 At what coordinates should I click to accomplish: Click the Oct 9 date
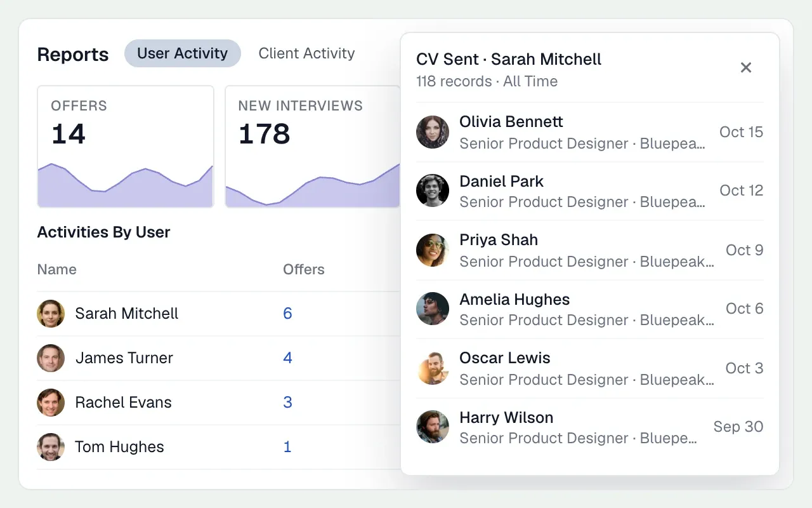pos(745,250)
